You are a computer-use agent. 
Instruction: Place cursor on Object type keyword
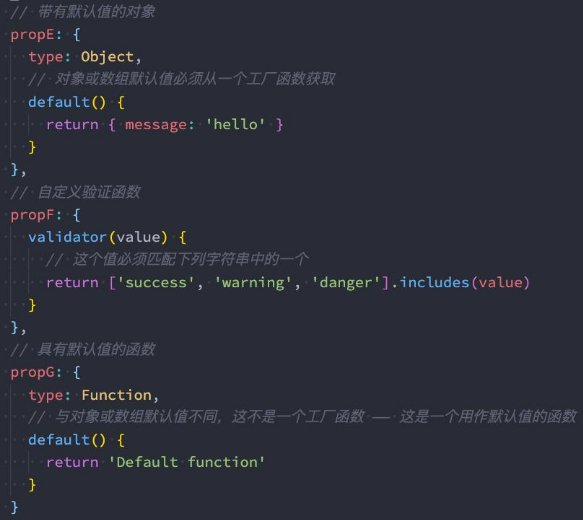point(107,57)
